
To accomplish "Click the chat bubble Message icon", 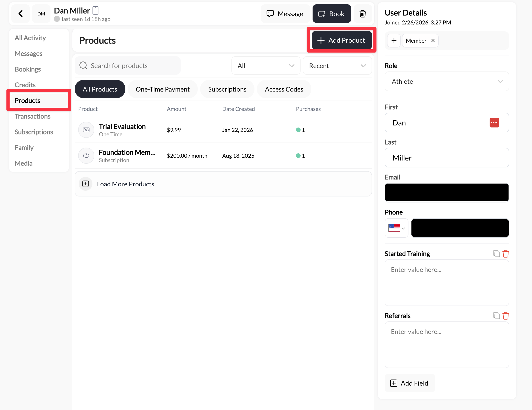I will coord(270,14).
